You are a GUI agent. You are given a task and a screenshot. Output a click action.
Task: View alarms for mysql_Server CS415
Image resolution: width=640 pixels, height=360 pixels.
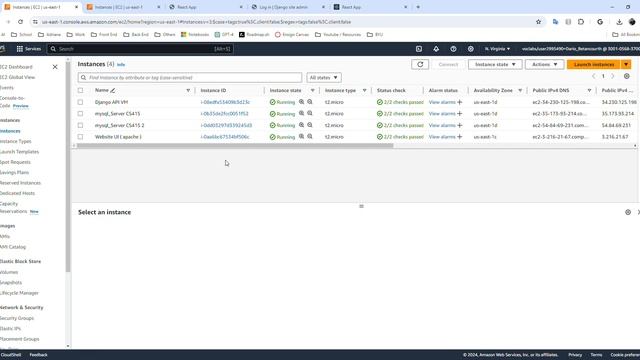pos(442,113)
